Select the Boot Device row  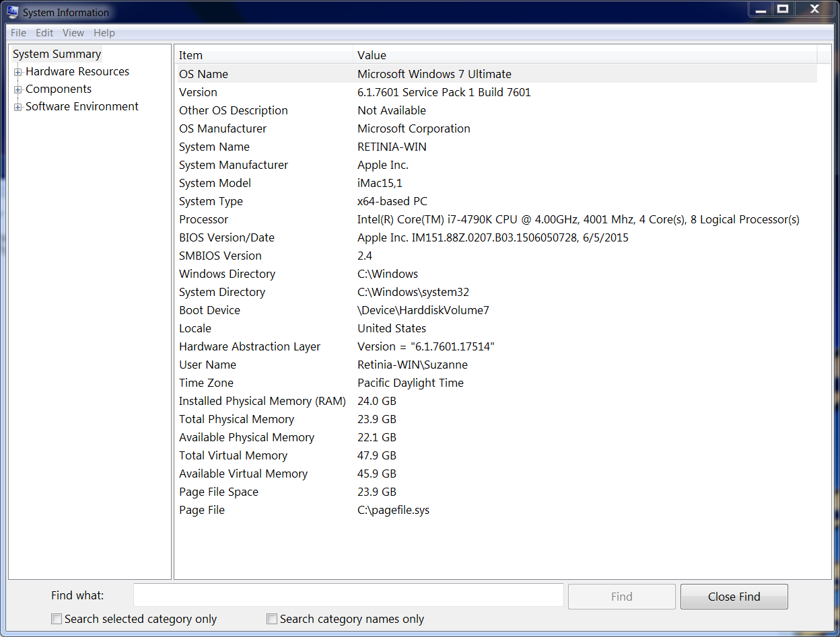point(497,310)
